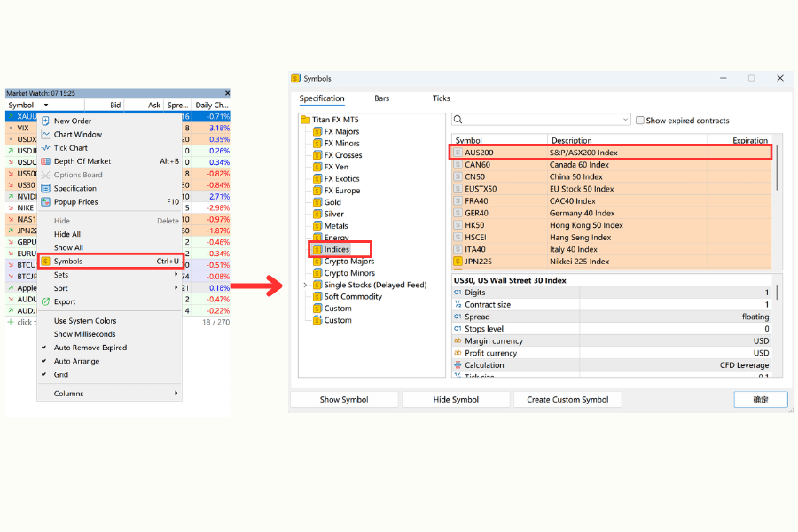
Task: Click the Popup Prices icon
Action: coord(45,202)
